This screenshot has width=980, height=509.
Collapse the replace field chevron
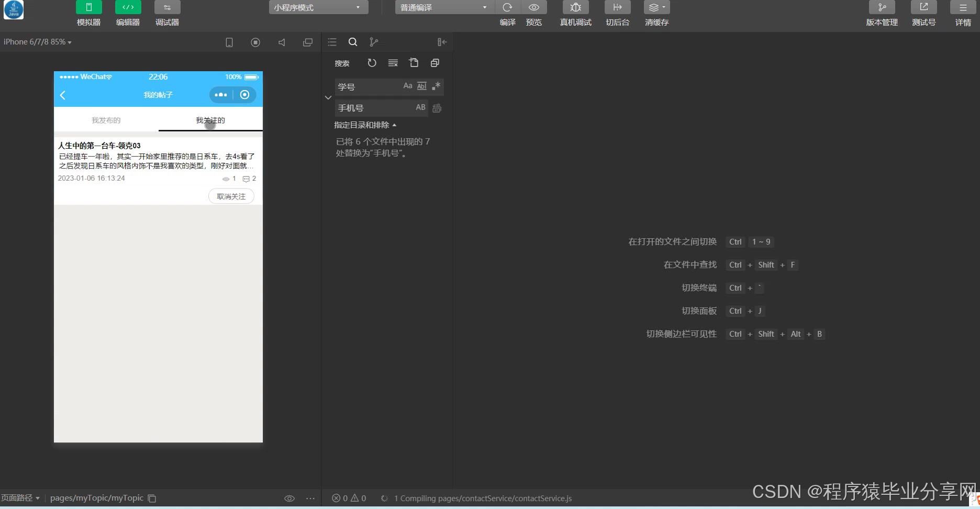pos(328,97)
